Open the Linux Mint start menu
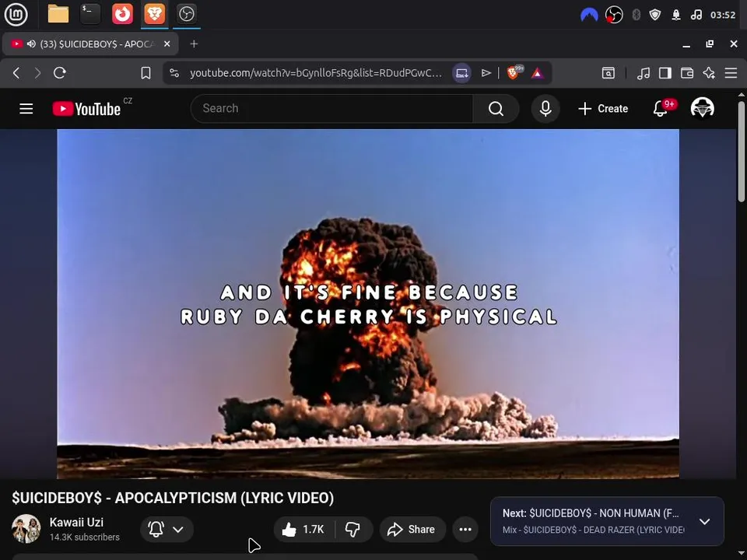Screen dimensions: 747x560 [16, 14]
